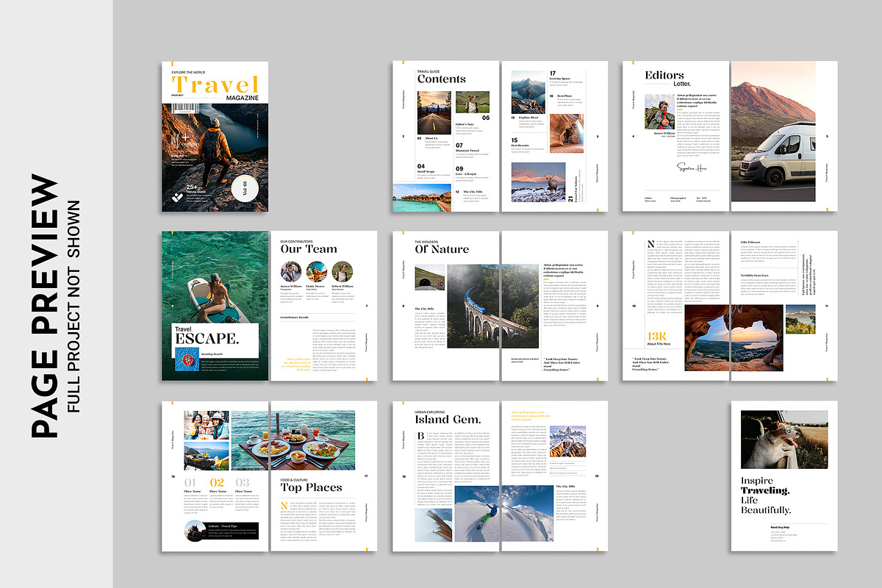
Task: Click the "Vol-01" label on the cover
Action: 245,188
